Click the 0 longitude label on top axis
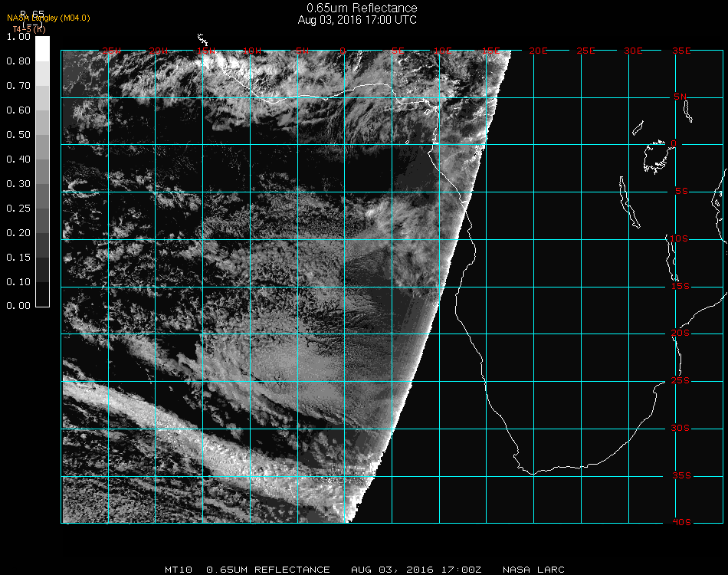This screenshot has height=575, width=728. pyautogui.click(x=343, y=51)
